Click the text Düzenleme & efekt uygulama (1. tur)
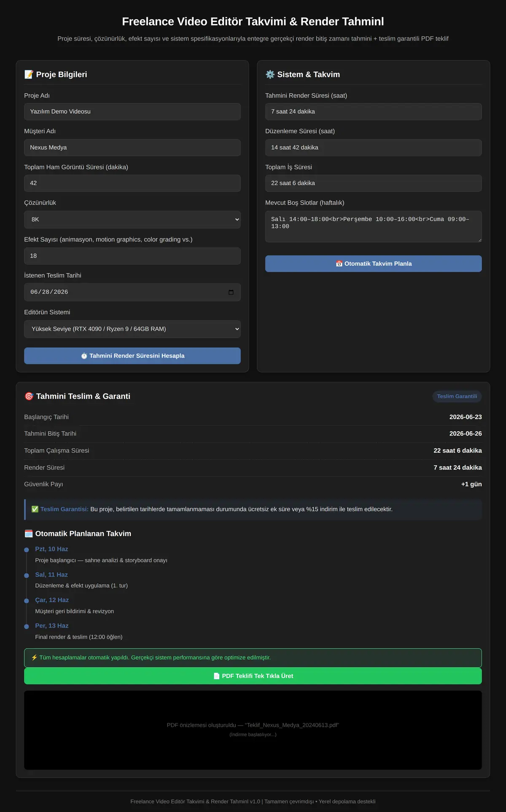 coord(81,586)
